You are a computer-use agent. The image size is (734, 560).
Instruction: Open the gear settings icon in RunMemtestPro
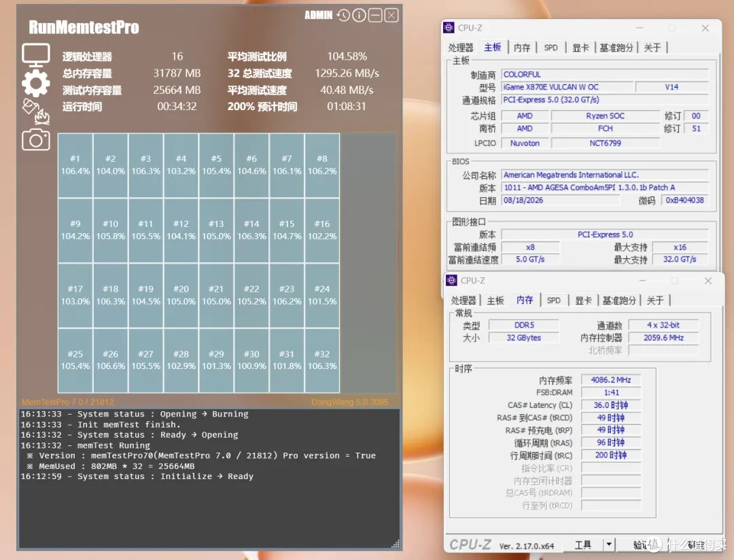click(x=35, y=84)
